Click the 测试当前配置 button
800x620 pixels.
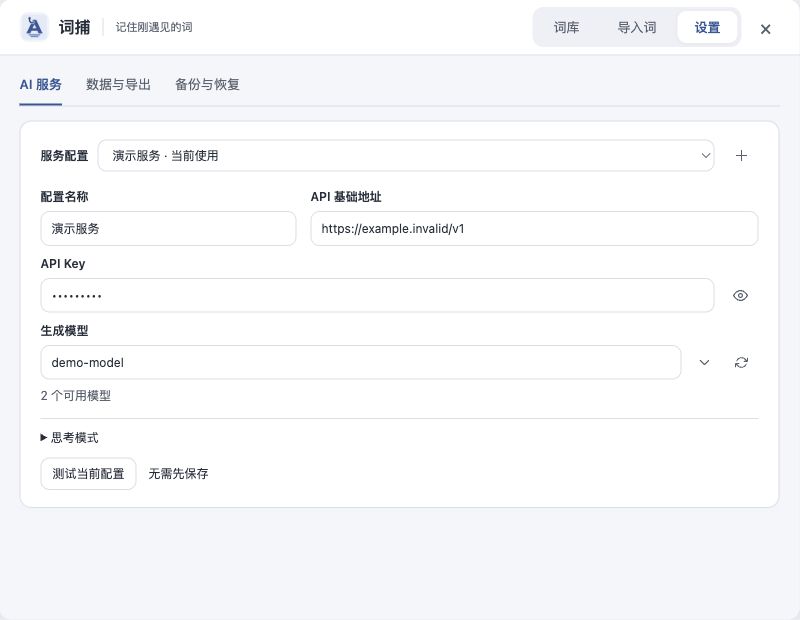coord(88,474)
